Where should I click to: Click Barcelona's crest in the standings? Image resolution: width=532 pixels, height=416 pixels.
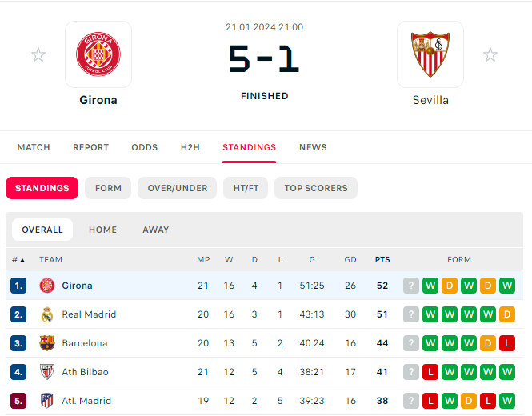click(x=47, y=343)
